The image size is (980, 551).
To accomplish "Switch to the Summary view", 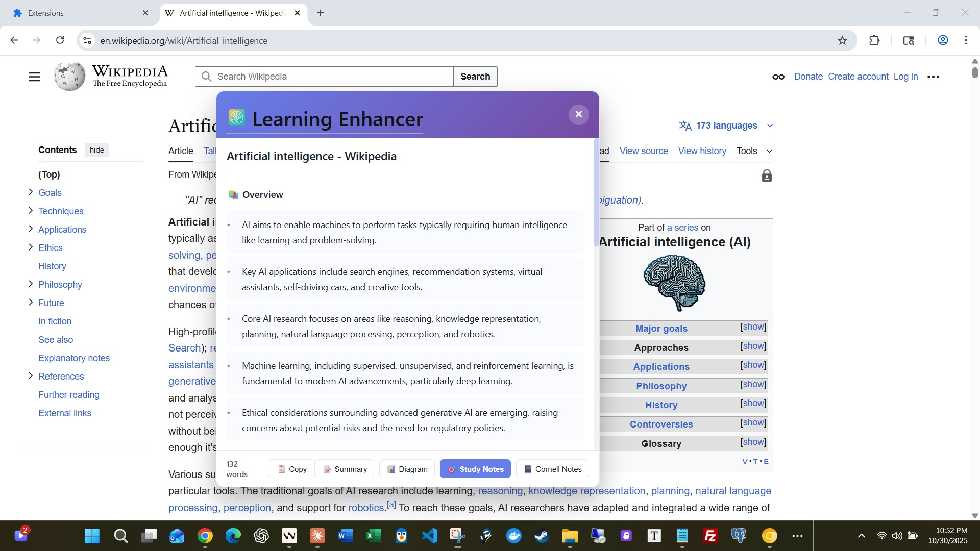I will pyautogui.click(x=345, y=469).
